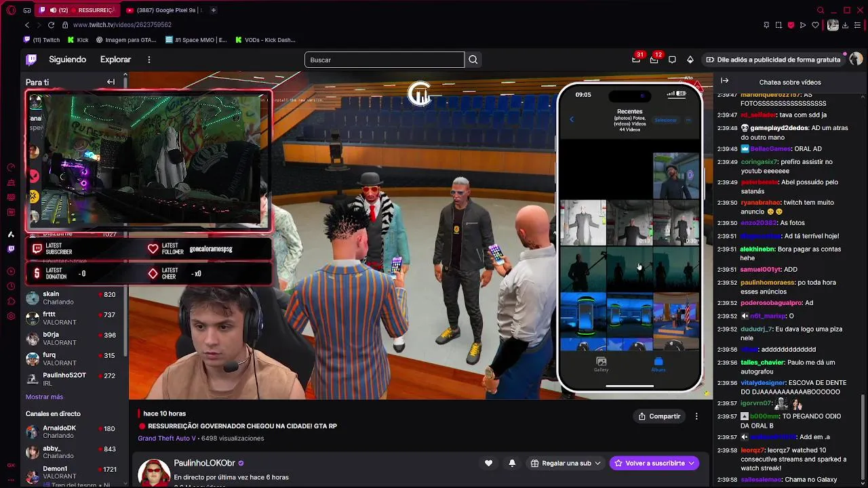The height and width of the screenshot is (488, 868).
Task: Open frttt VALORANT channel in sidebar
Action: pyautogui.click(x=75, y=319)
